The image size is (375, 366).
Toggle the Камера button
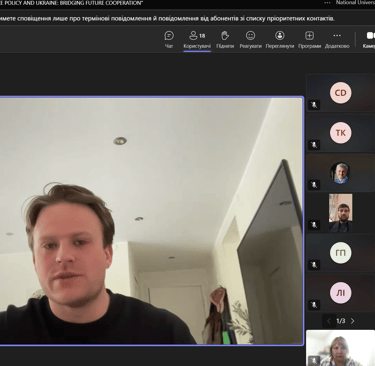[x=369, y=40]
